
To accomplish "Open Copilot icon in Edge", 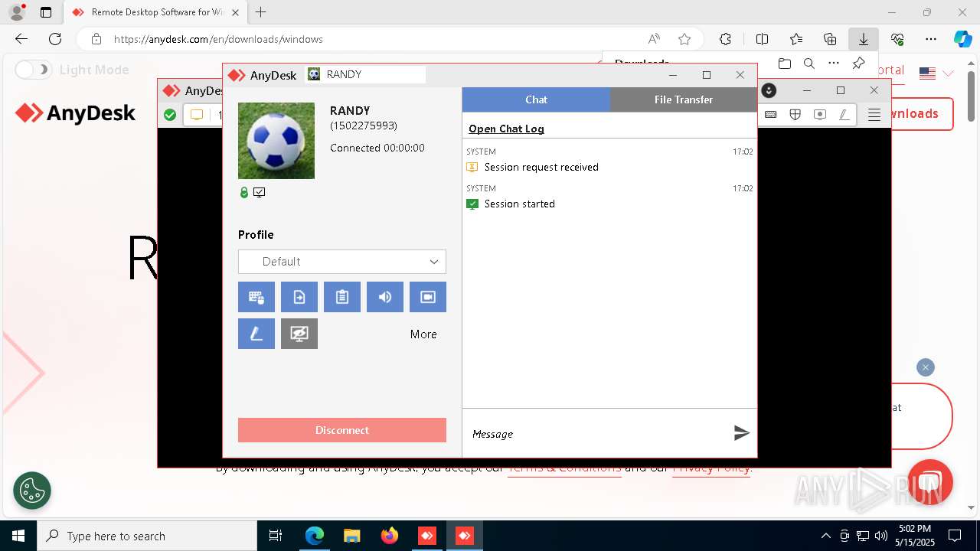I will click(962, 39).
